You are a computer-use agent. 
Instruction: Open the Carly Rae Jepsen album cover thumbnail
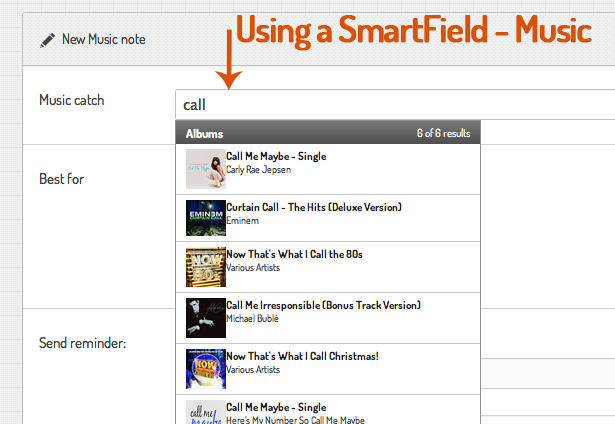[206, 169]
